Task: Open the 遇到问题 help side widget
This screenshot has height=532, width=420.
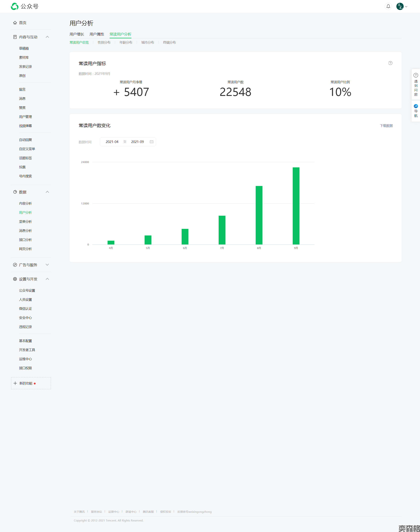Action: tap(416, 84)
